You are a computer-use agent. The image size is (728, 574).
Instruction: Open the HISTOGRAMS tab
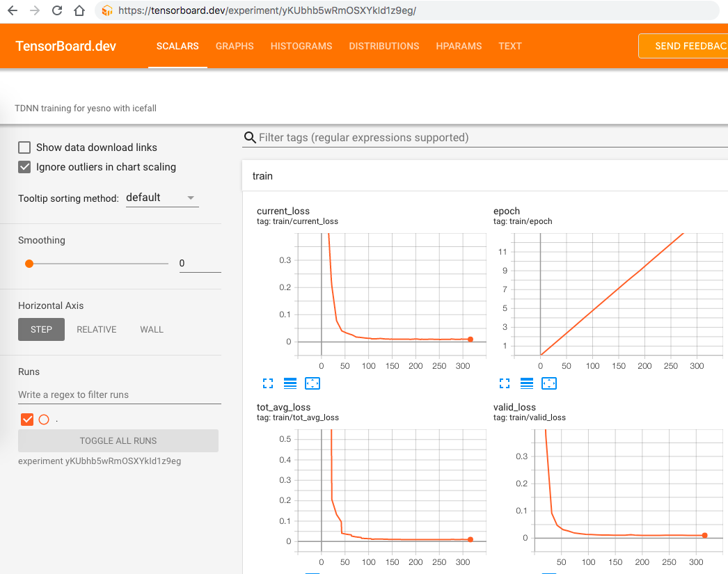click(x=301, y=46)
